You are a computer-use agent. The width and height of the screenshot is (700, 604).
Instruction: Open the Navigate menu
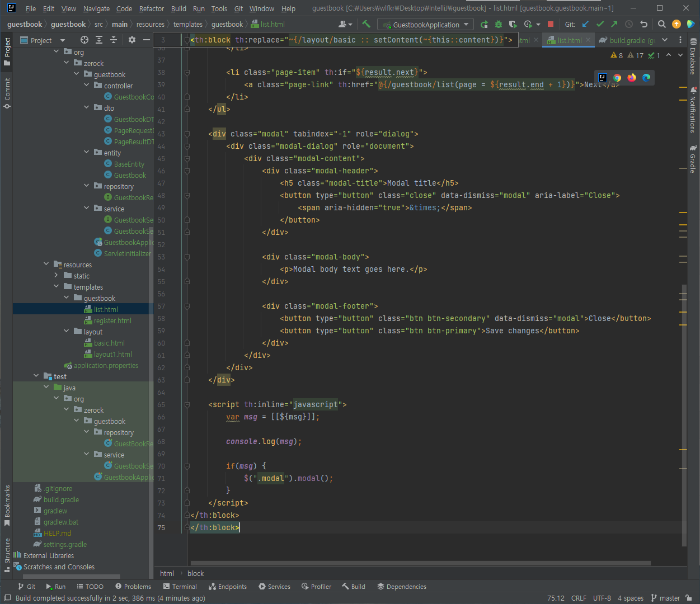(x=96, y=8)
